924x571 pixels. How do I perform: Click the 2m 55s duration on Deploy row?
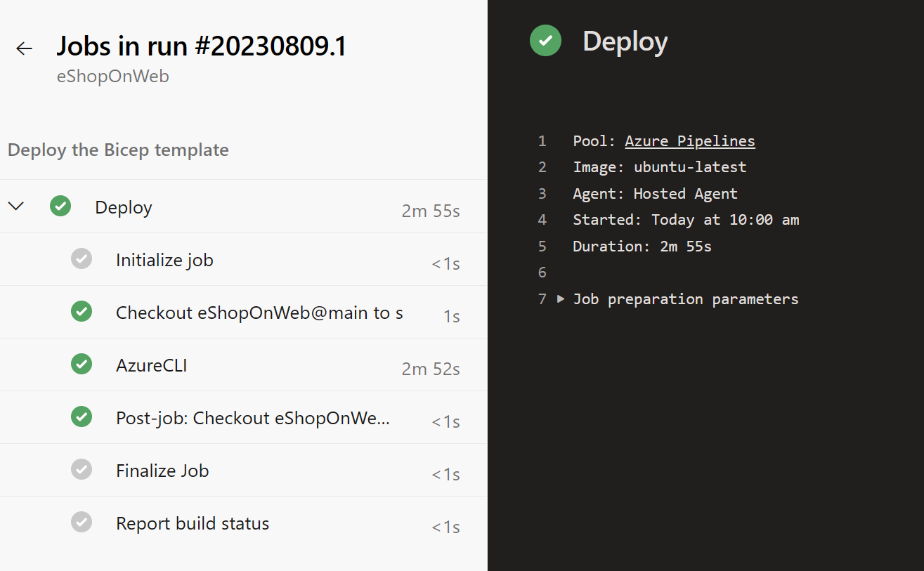431,211
